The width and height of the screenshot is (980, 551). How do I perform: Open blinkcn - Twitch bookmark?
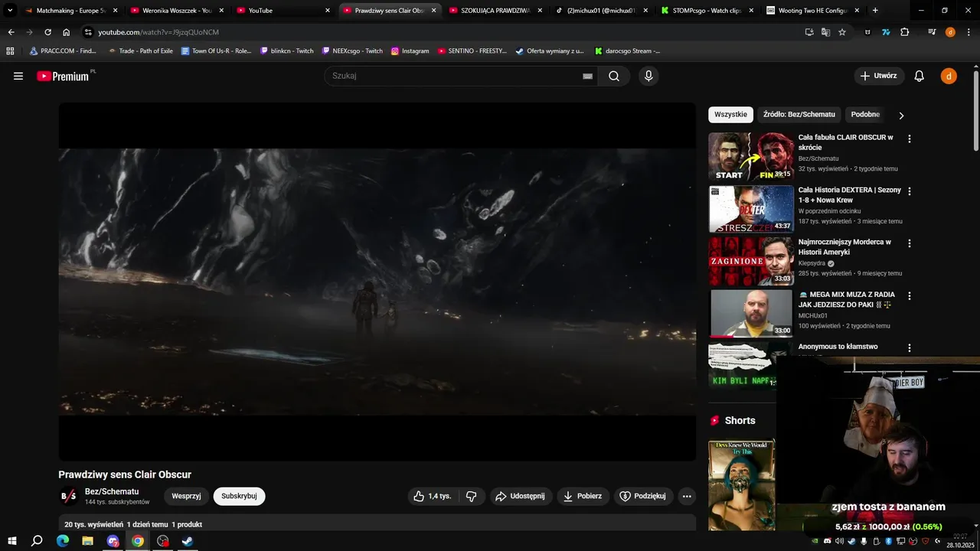[x=286, y=51]
